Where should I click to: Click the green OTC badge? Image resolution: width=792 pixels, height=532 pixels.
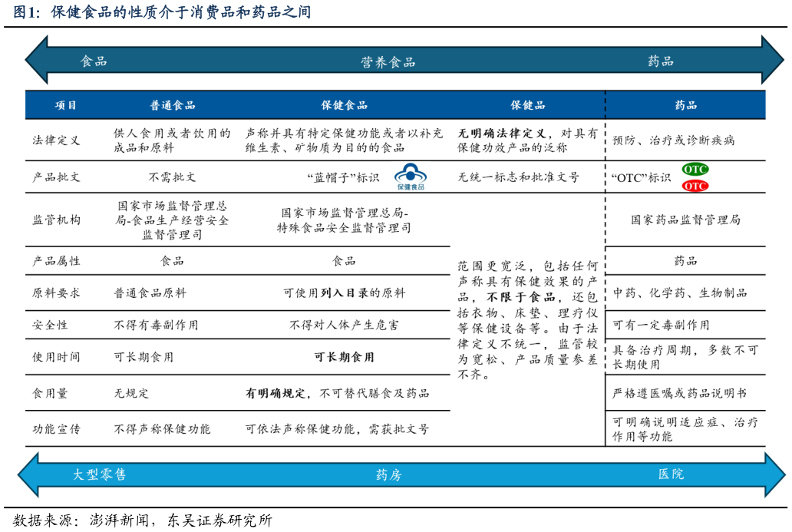695,169
